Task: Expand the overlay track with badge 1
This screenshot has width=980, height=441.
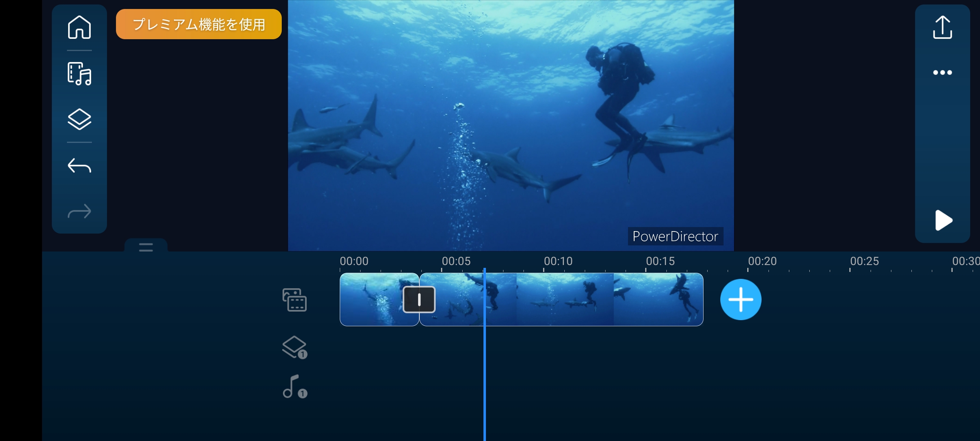Action: 294,347
